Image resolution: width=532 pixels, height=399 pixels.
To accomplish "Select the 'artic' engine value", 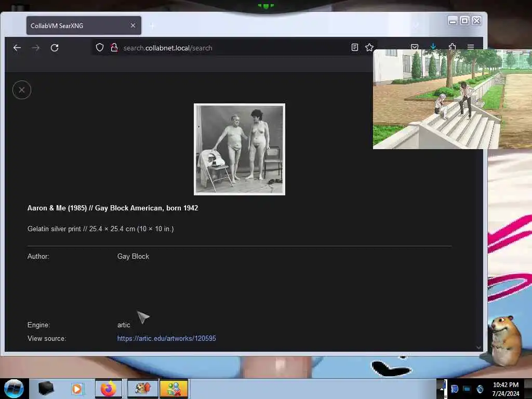I will [x=124, y=325].
